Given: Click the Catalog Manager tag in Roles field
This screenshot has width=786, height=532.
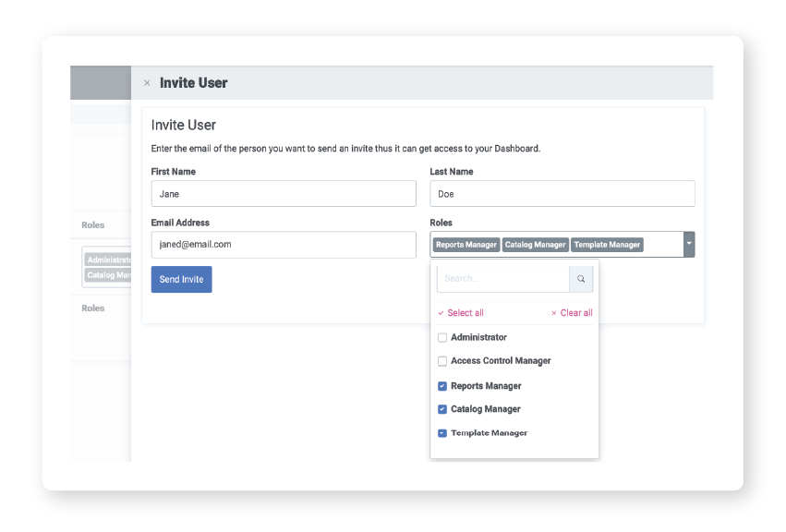Looking at the screenshot, I should click(x=536, y=245).
